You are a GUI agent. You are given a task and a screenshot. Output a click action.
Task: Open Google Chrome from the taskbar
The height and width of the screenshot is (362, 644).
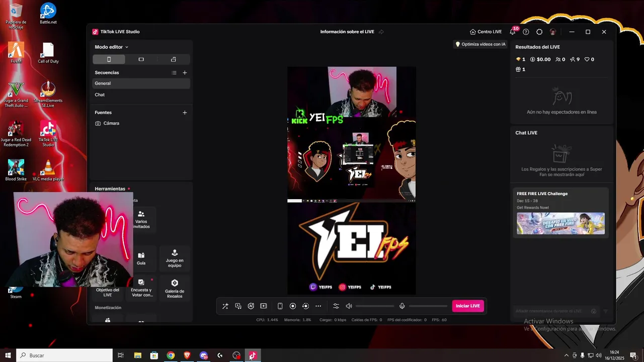pos(171,355)
